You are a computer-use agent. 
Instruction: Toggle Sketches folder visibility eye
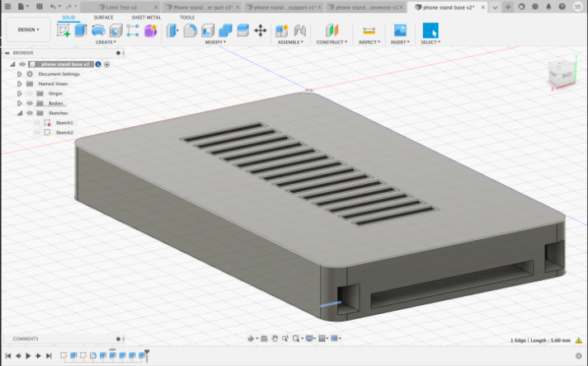pyautogui.click(x=30, y=113)
